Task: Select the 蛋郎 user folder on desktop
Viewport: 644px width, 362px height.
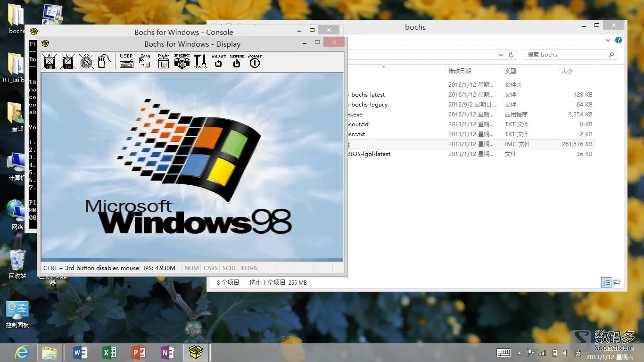Action: click(17, 117)
